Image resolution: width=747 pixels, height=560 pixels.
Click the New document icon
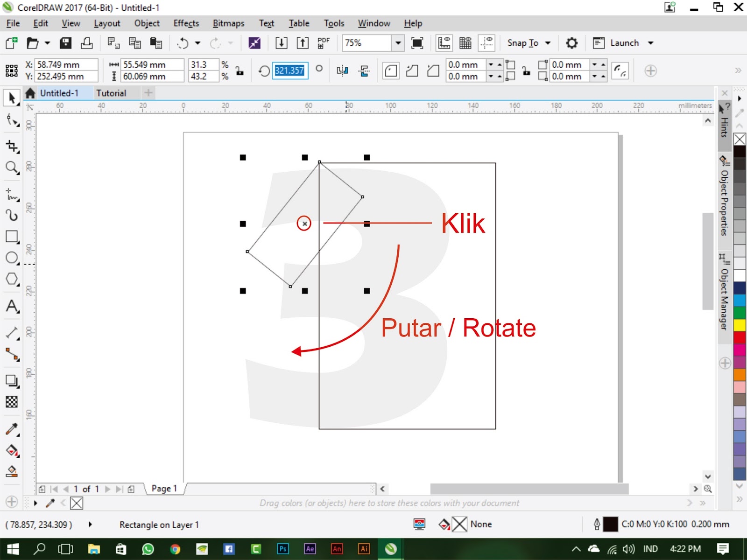[11, 43]
